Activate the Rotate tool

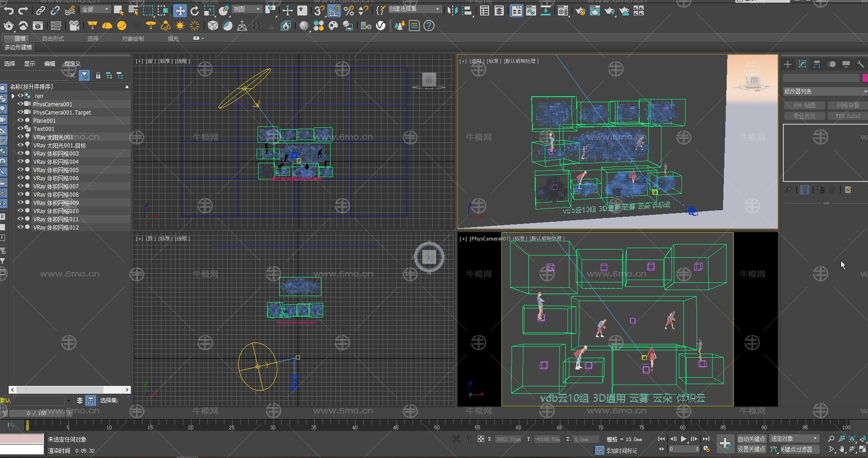[x=195, y=10]
